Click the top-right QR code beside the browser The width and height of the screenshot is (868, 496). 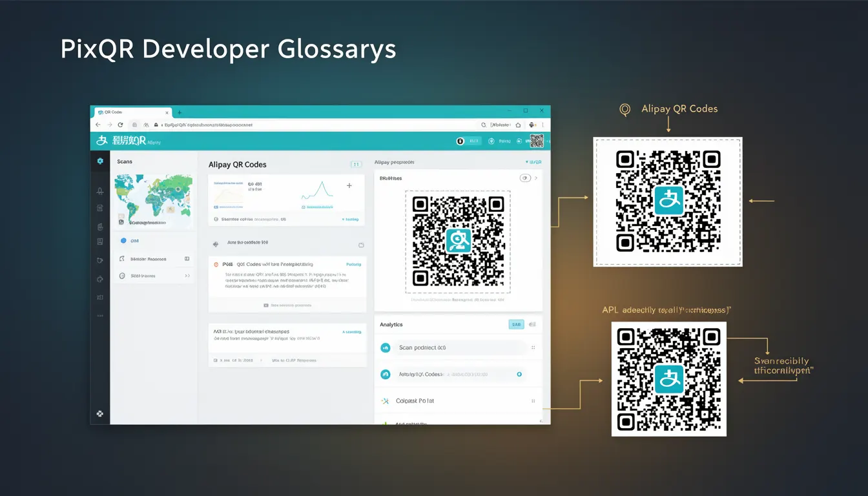[668, 201]
